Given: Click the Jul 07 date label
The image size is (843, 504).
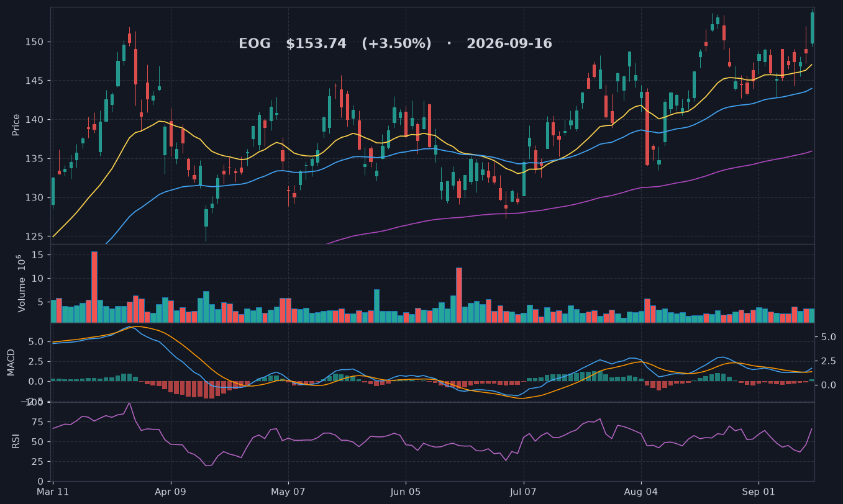Looking at the screenshot, I should tap(523, 492).
